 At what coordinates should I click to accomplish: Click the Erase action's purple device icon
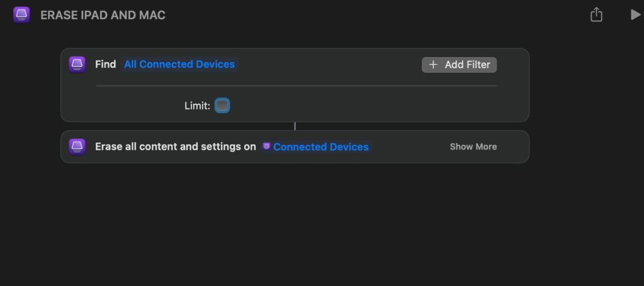(x=77, y=147)
